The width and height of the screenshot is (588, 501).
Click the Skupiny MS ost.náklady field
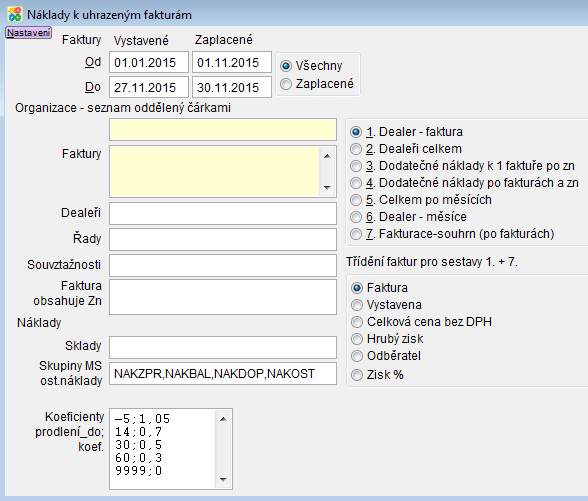[223, 374]
